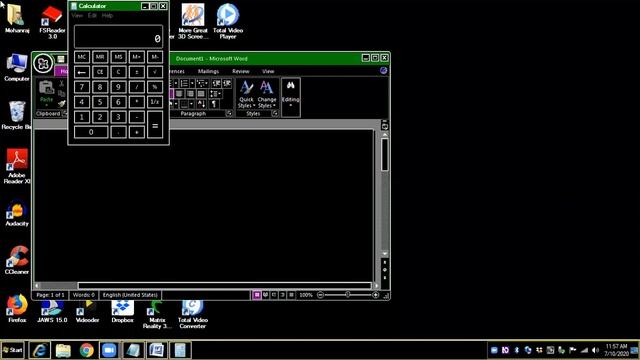Click the Decrease Indent icon in Word

216,84
